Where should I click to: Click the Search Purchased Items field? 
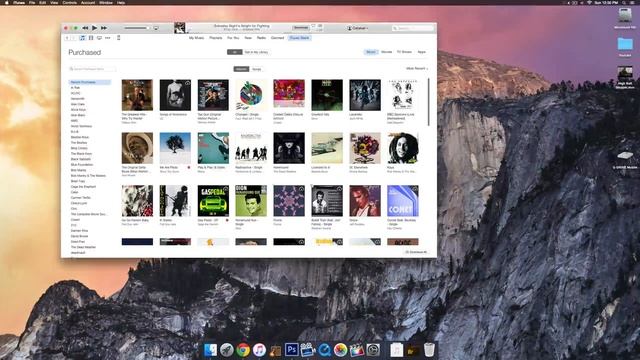92,69
